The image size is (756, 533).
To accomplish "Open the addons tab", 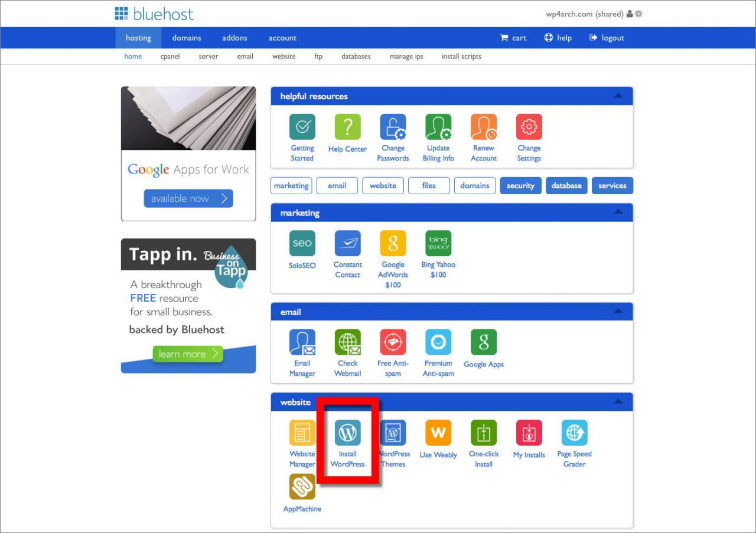I will click(234, 38).
